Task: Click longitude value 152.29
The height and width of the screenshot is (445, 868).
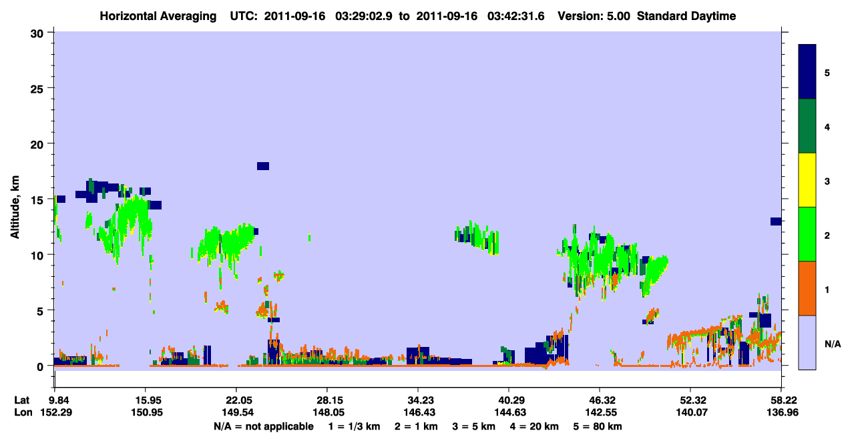Action: click(55, 413)
